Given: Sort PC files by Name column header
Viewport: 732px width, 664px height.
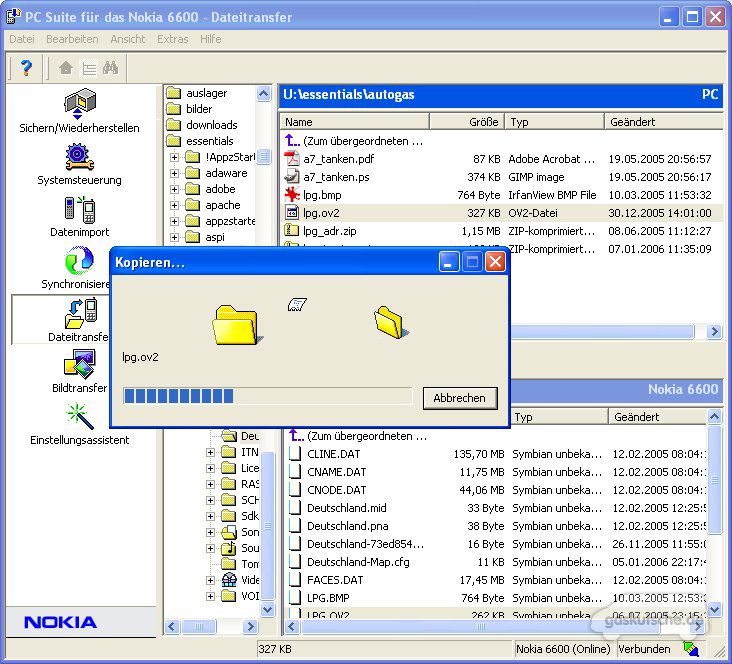Looking at the screenshot, I should pos(355,122).
